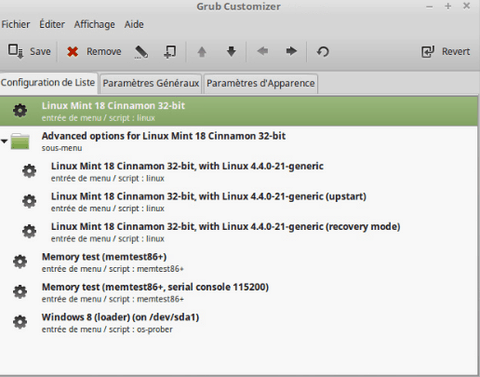Click gear icon of upstart entry

(29, 201)
